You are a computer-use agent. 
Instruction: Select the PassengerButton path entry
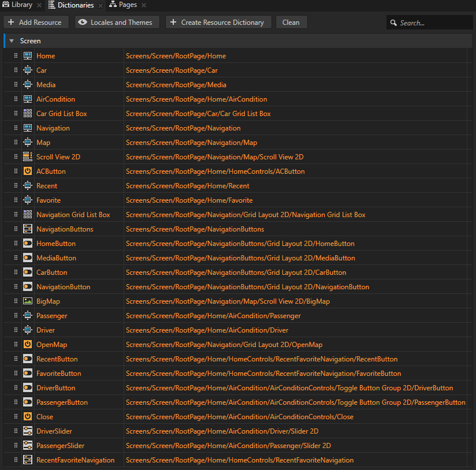295,402
